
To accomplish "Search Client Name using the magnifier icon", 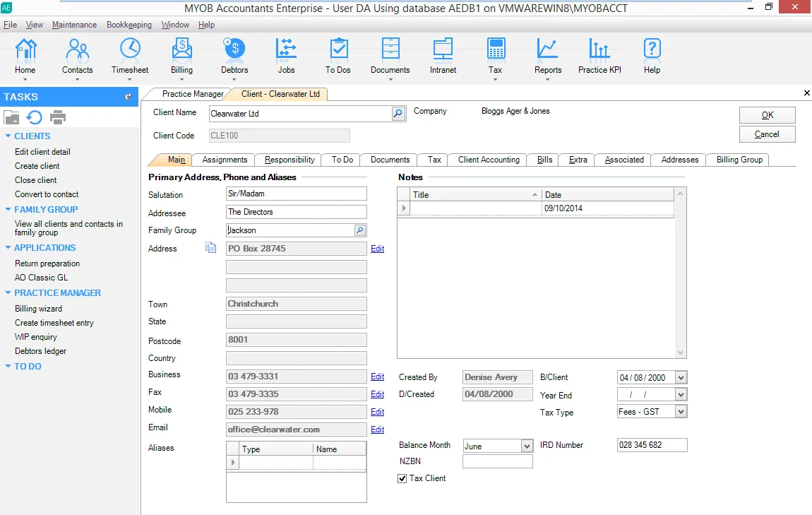I will [399, 113].
